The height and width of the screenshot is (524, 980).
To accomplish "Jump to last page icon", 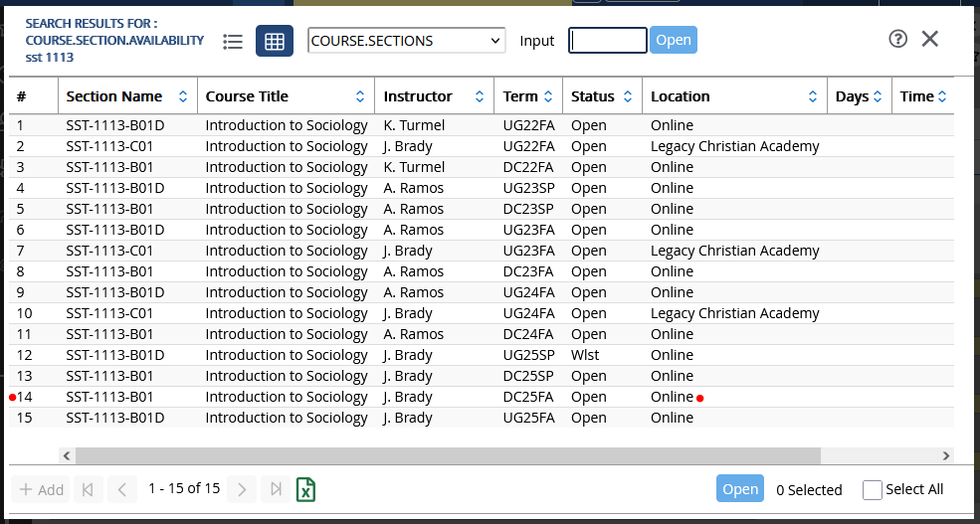I will [x=276, y=489].
